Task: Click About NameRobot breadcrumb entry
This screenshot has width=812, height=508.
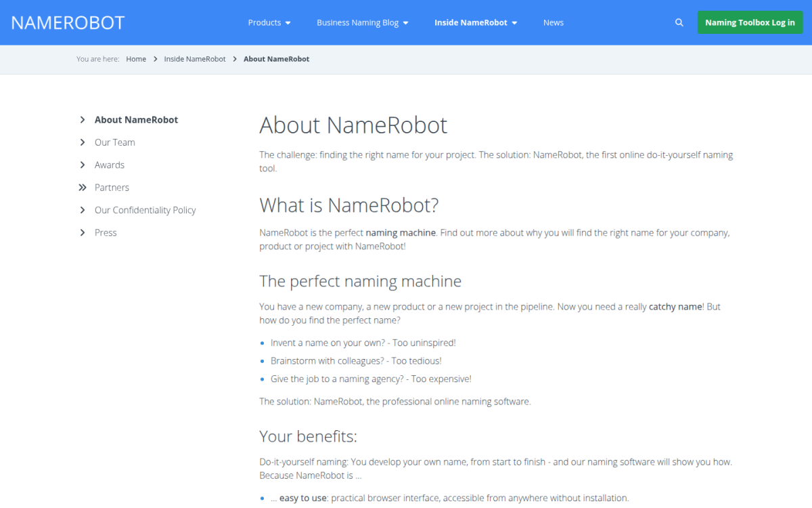Action: click(x=276, y=59)
